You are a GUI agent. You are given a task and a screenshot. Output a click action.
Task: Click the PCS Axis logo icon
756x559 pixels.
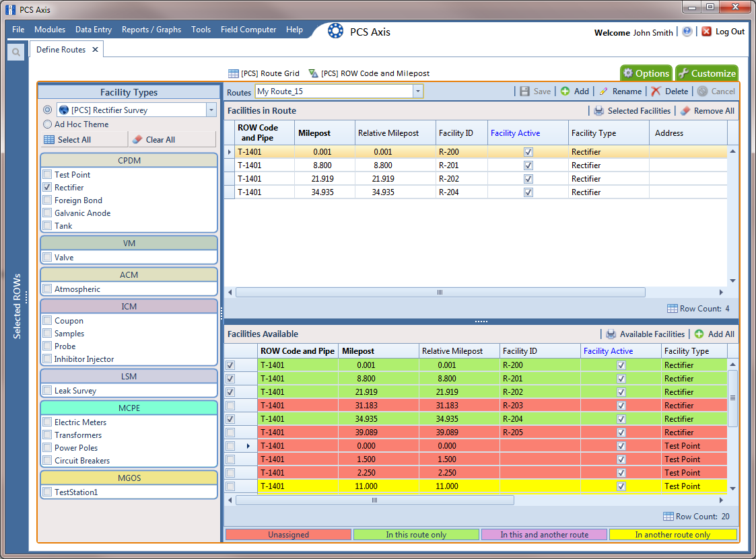pyautogui.click(x=335, y=32)
